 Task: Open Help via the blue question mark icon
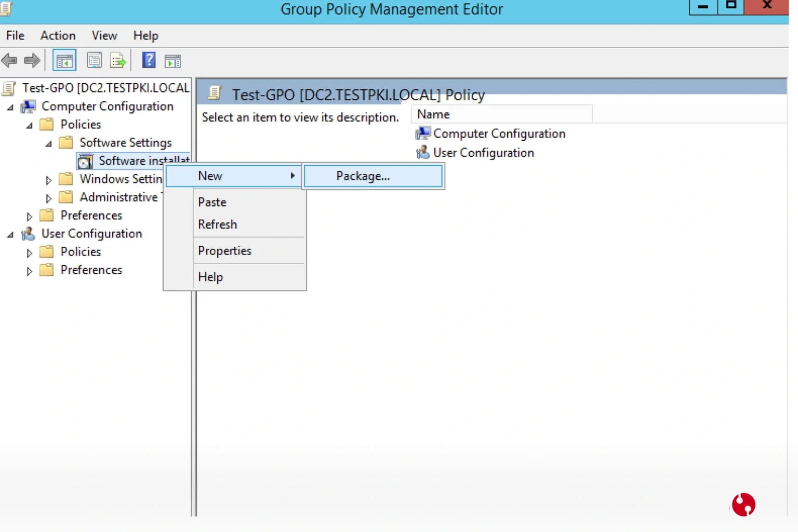point(149,60)
